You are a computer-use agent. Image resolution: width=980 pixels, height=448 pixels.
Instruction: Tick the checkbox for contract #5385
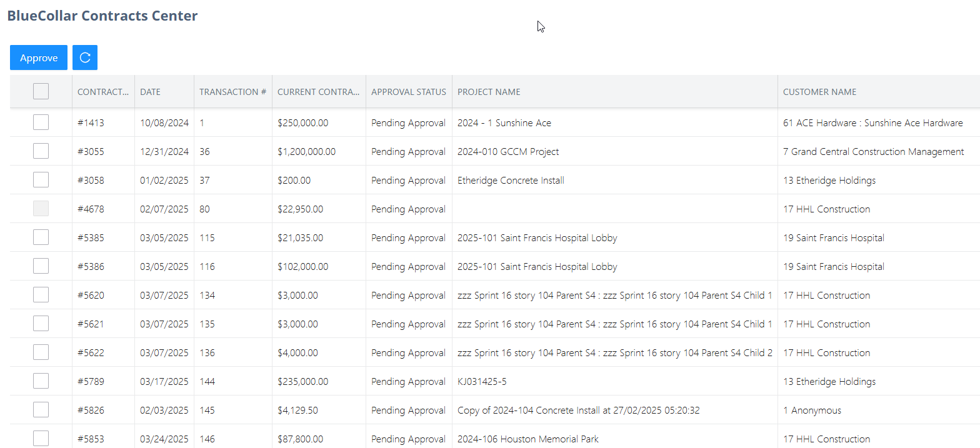[41, 237]
